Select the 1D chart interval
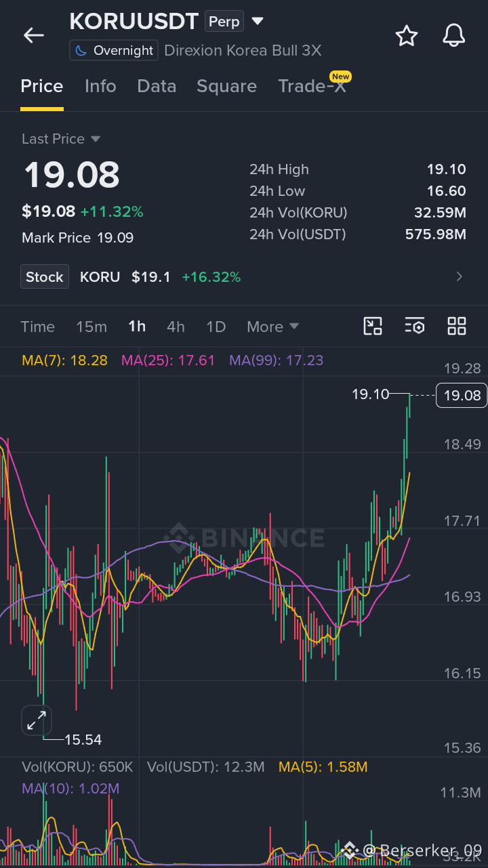 (x=216, y=327)
